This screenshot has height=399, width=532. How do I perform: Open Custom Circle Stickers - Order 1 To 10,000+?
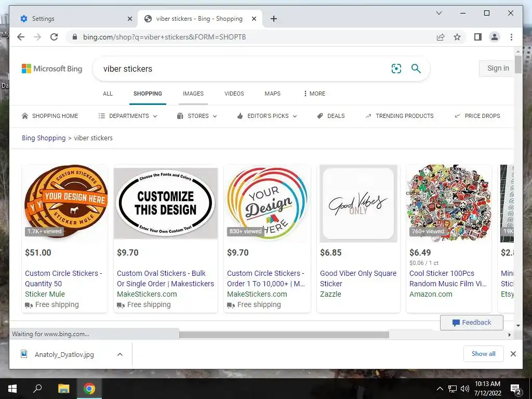pos(266,278)
